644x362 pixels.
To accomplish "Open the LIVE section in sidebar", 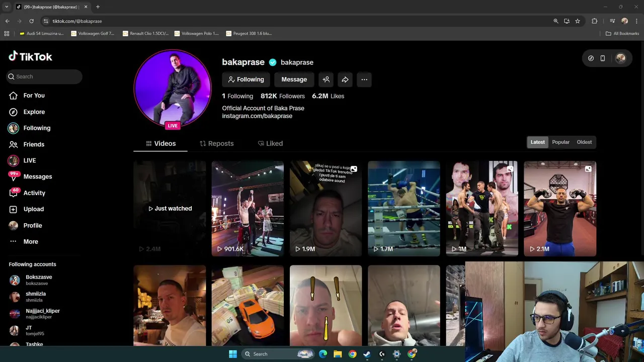I will [29, 160].
